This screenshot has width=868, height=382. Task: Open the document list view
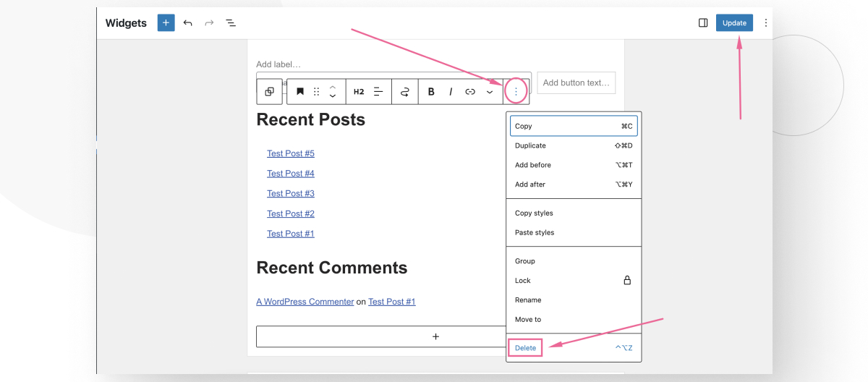pyautogui.click(x=231, y=23)
